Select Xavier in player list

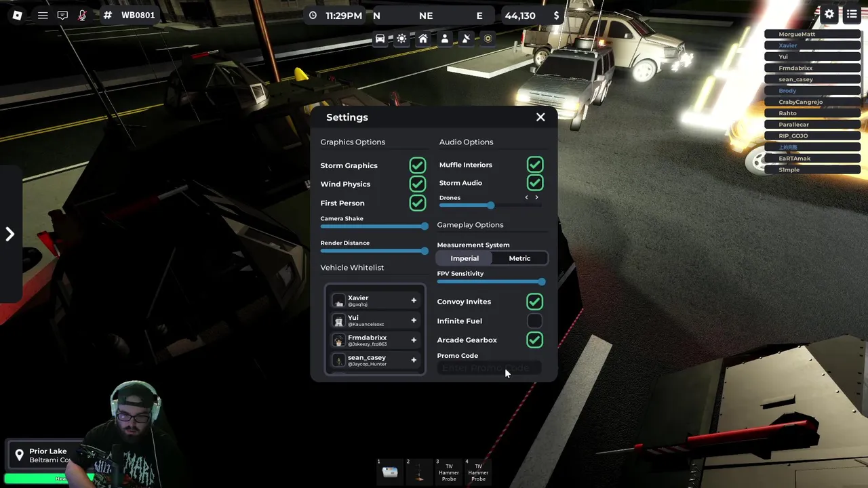812,45
